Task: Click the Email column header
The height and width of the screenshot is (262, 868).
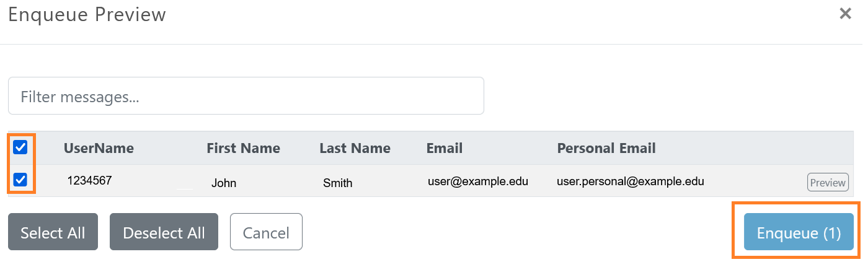Action: pos(444,149)
